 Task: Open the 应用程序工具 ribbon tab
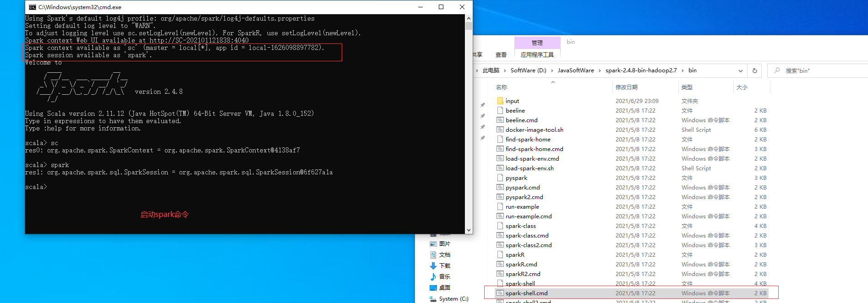tap(537, 55)
